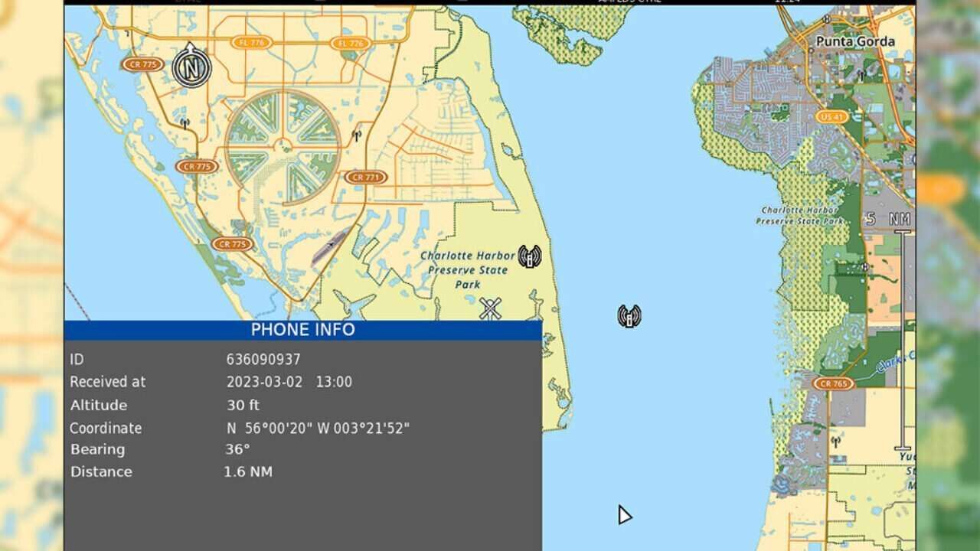
Task: Click the Coordinate value in the phone info
Action: coord(318,429)
